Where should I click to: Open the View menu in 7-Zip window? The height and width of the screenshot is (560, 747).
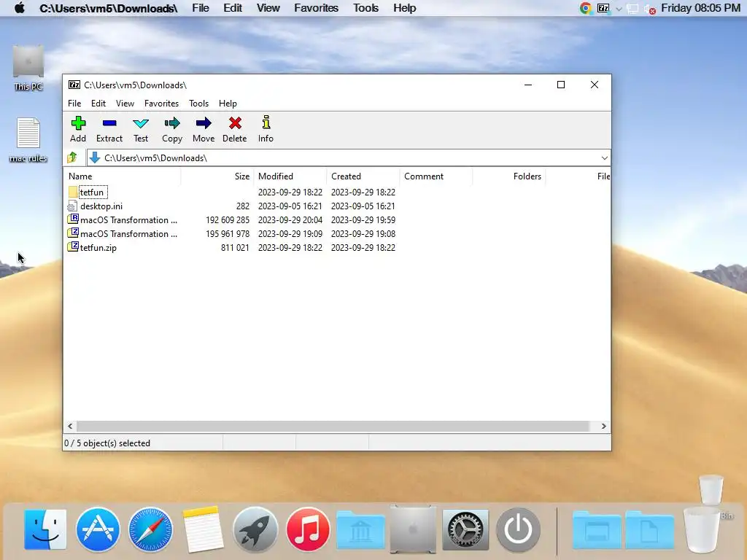click(x=125, y=104)
